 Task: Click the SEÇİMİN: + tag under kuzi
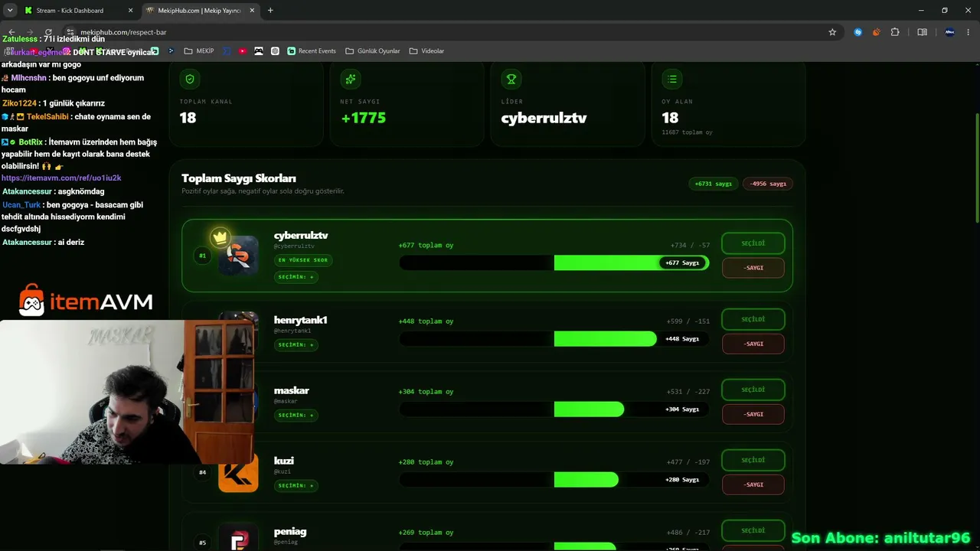click(296, 486)
